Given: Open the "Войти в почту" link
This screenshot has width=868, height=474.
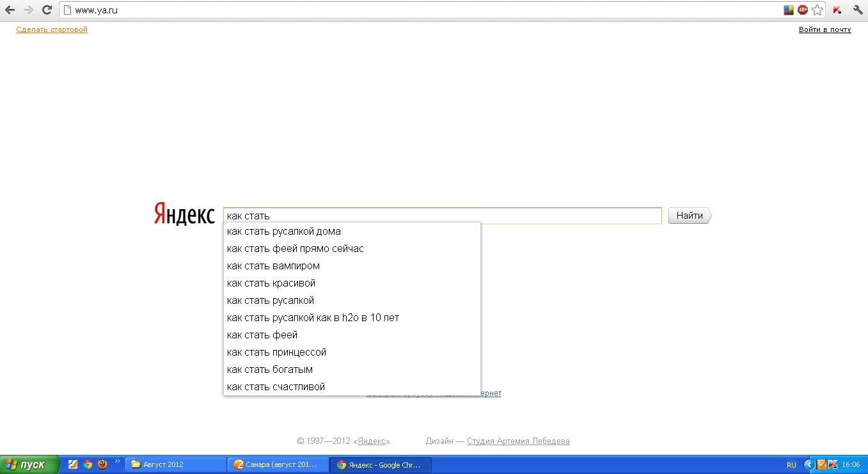Looking at the screenshot, I should 825,29.
